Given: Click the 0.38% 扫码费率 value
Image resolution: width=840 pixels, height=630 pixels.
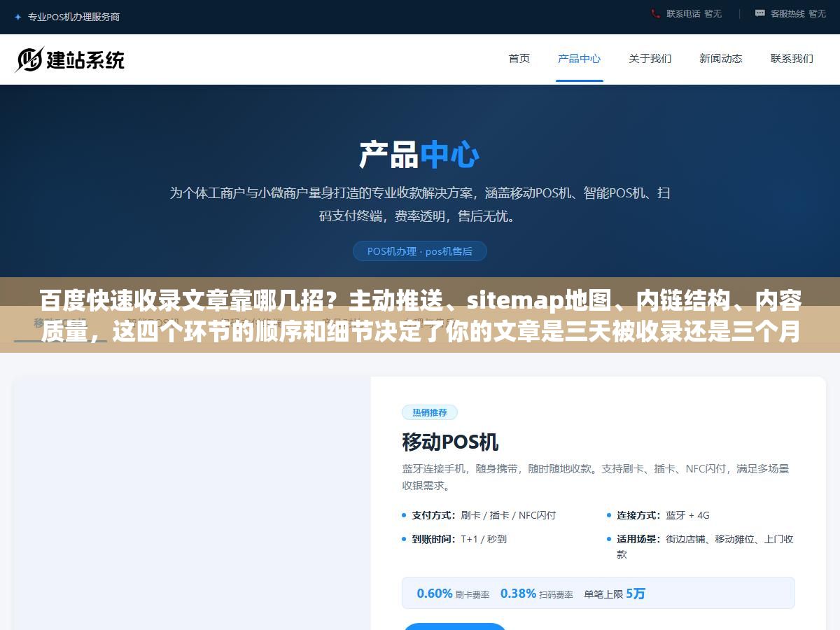Looking at the screenshot, I should click(x=537, y=594).
